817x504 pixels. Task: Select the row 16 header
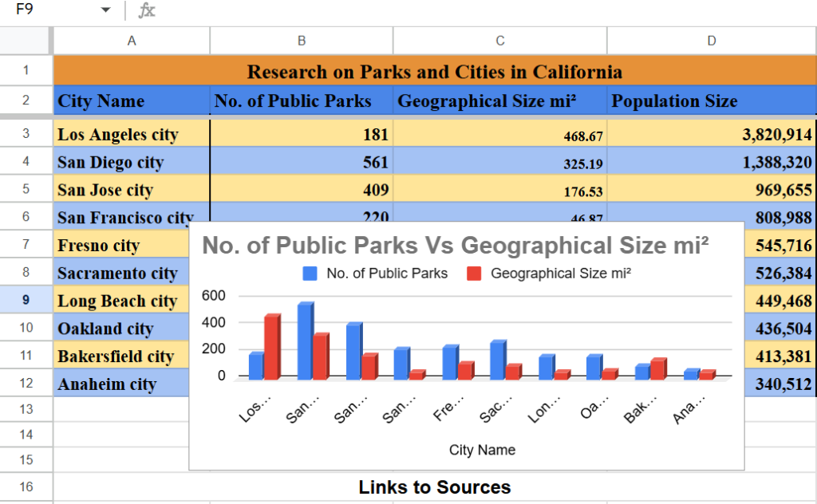click(26, 486)
